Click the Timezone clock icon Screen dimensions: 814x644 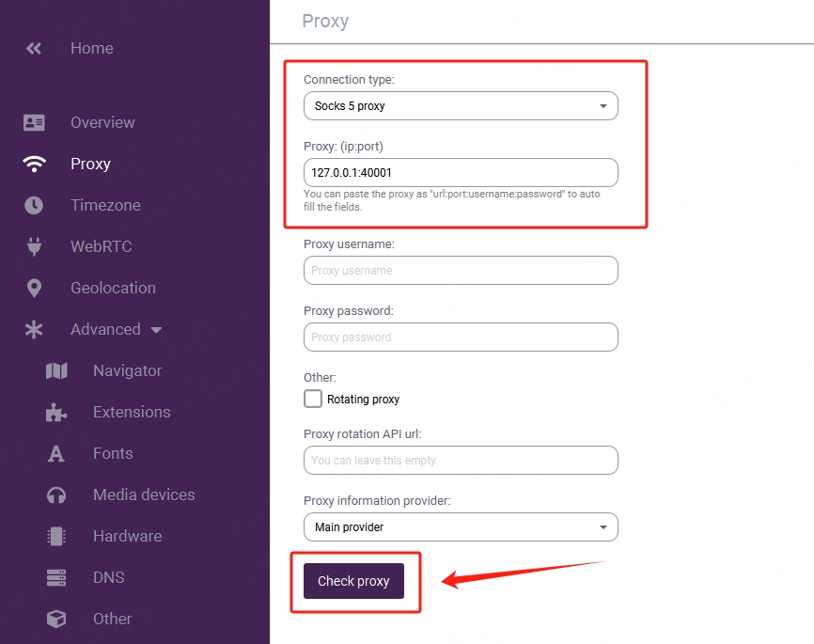click(34, 205)
